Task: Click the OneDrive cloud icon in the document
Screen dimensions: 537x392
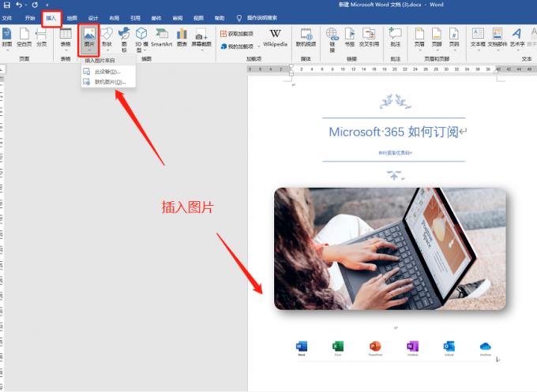Action: click(486, 346)
